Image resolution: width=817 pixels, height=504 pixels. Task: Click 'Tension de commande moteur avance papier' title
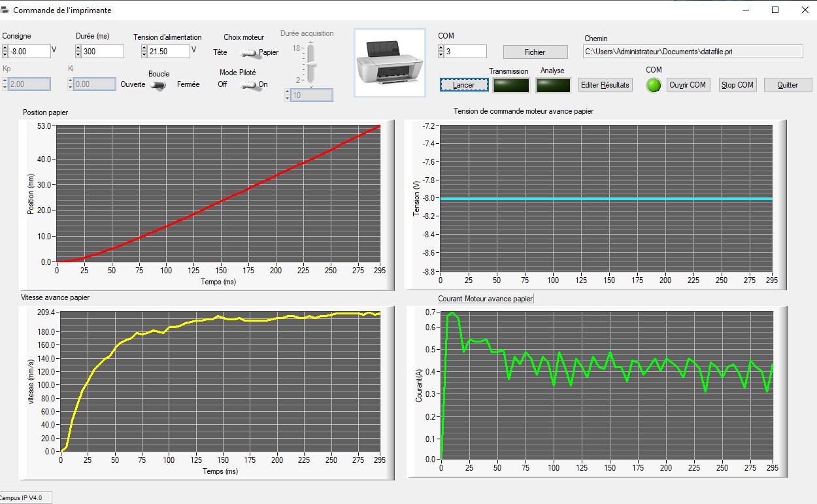(x=524, y=111)
